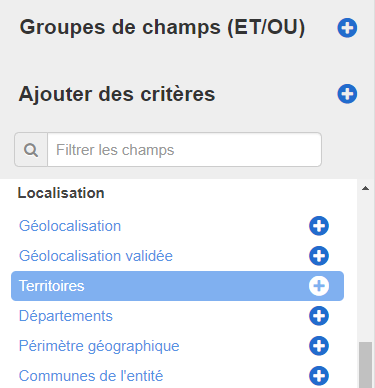Click the search magnifier icon
Viewport: 375px width, 388px height.
(31, 150)
